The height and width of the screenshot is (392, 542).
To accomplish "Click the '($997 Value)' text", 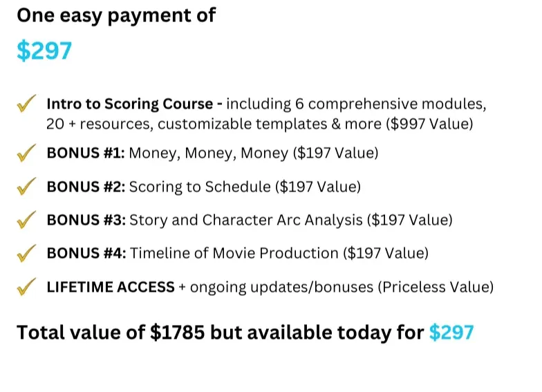I will (429, 124).
